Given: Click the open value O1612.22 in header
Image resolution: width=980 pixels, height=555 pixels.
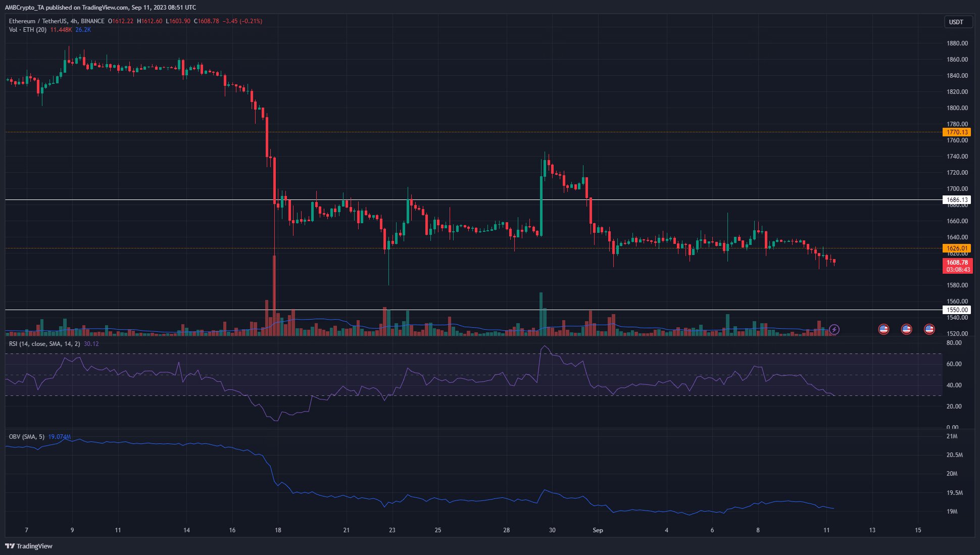Looking at the screenshot, I should click(x=121, y=21).
